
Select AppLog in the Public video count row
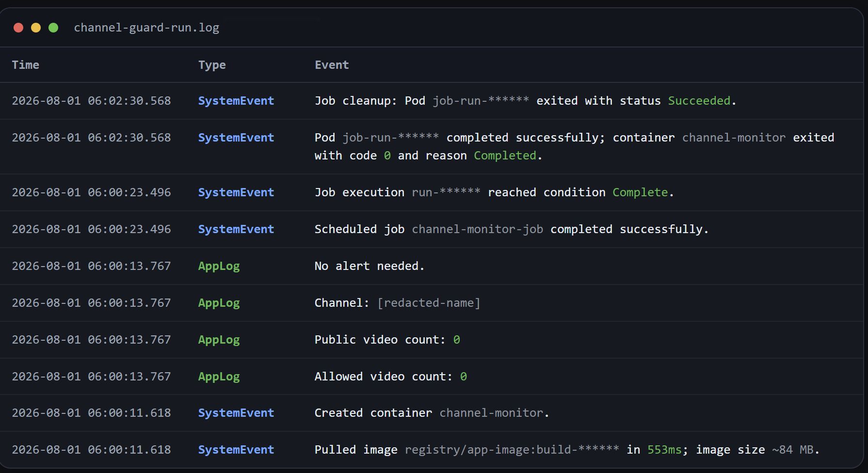pyautogui.click(x=219, y=340)
